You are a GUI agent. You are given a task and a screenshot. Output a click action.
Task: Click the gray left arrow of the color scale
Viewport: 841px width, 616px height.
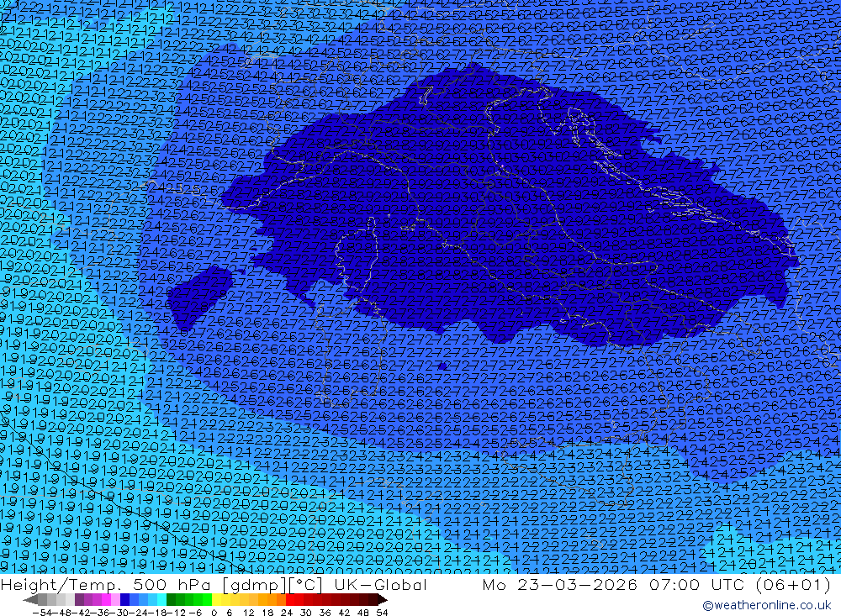[x=30, y=599]
